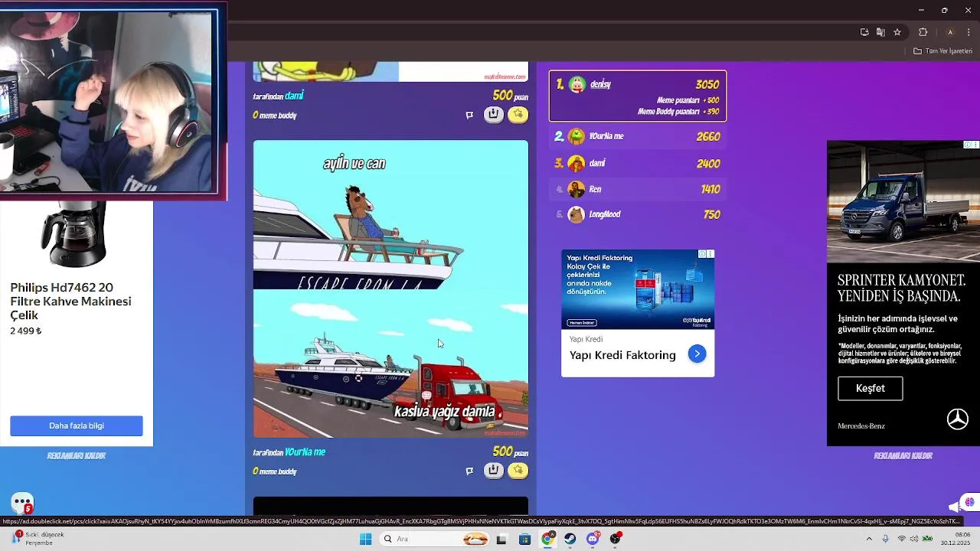Open Steam from the taskbar
Viewport: 980px width, 551px height.
click(x=570, y=539)
